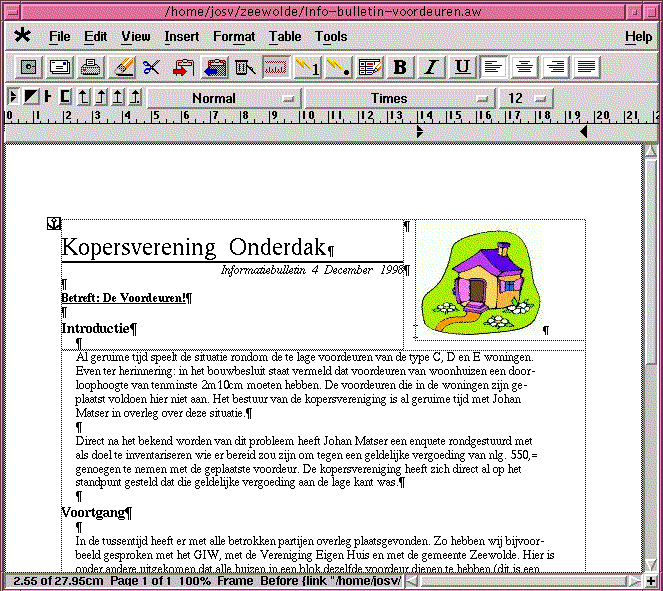Image resolution: width=663 pixels, height=591 pixels.
Task: Click the 'Introductie' heading
Action: [96, 328]
